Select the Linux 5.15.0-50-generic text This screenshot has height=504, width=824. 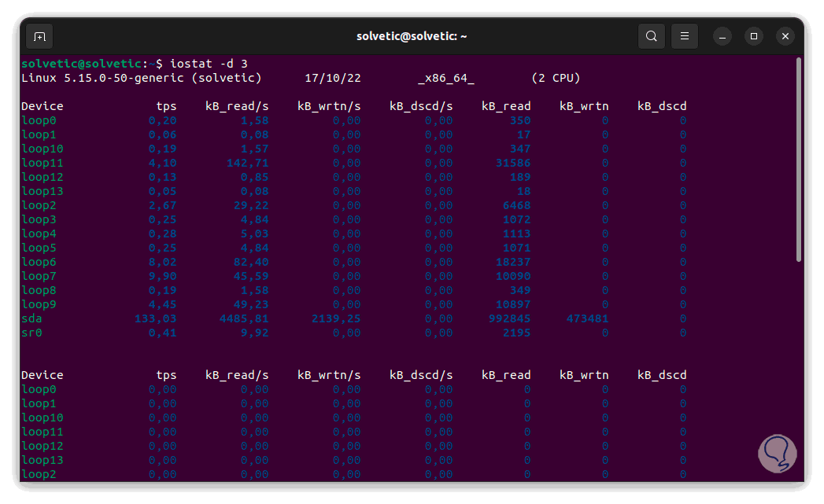(x=102, y=78)
